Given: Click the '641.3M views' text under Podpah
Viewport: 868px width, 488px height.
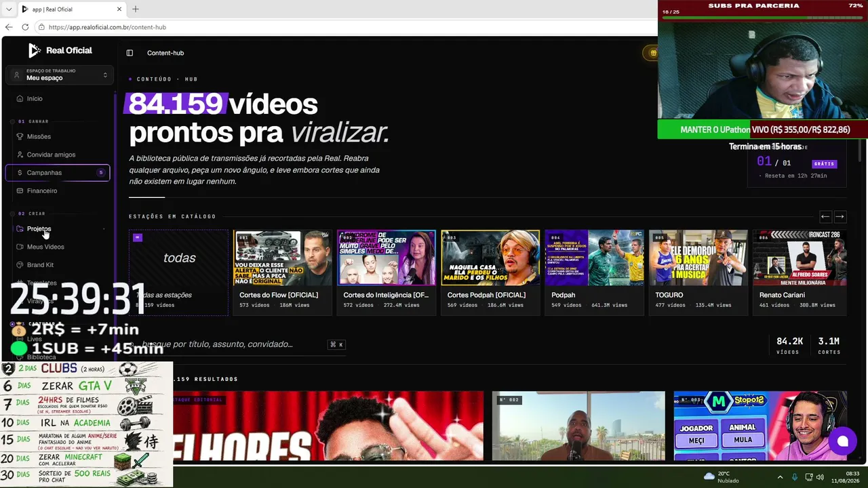Looking at the screenshot, I should 609,305.
